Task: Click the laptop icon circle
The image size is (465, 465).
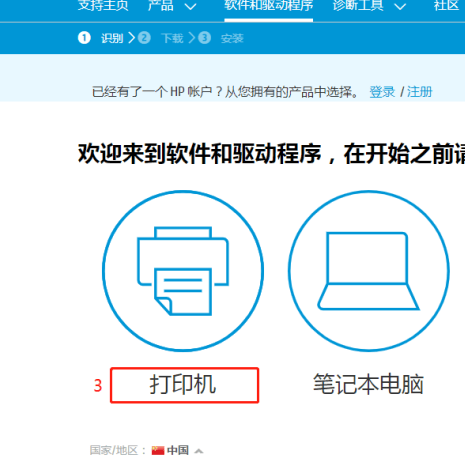Action: coord(369,271)
